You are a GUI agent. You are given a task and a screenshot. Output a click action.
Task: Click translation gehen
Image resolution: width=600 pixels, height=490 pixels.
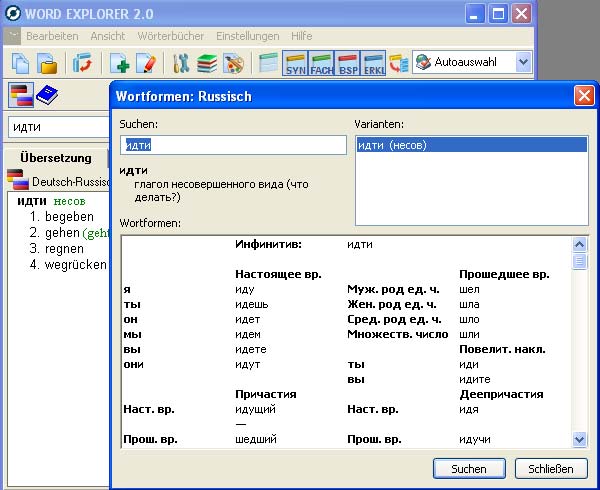(62, 233)
